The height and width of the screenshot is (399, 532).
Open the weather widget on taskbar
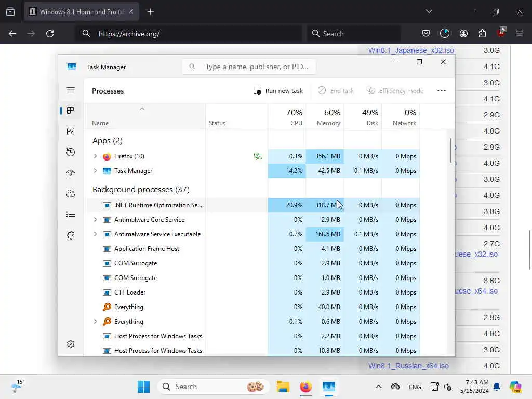click(17, 386)
